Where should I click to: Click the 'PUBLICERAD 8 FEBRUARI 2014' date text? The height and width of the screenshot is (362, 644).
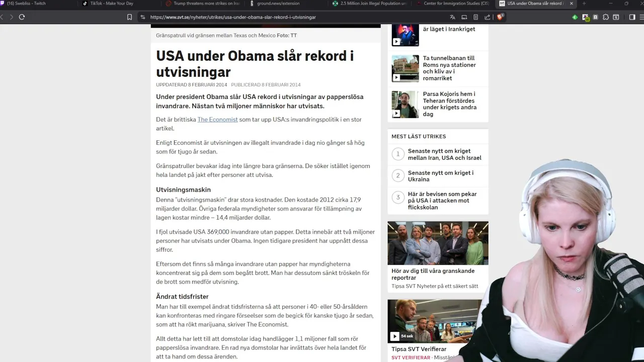click(x=266, y=85)
